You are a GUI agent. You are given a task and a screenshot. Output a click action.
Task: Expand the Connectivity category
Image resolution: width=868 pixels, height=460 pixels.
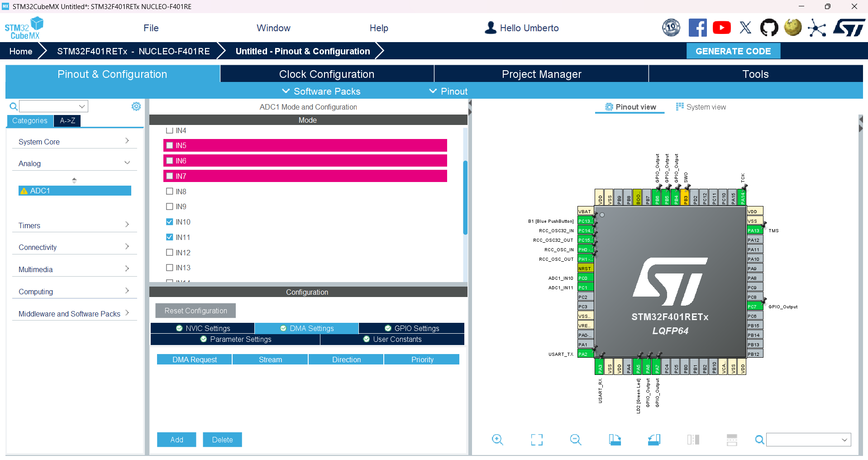point(74,247)
